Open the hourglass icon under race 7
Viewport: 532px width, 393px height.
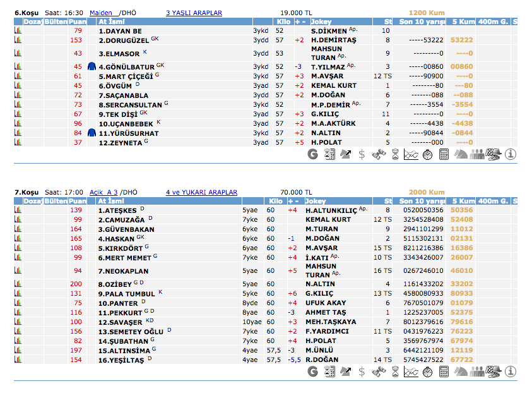(x=395, y=372)
